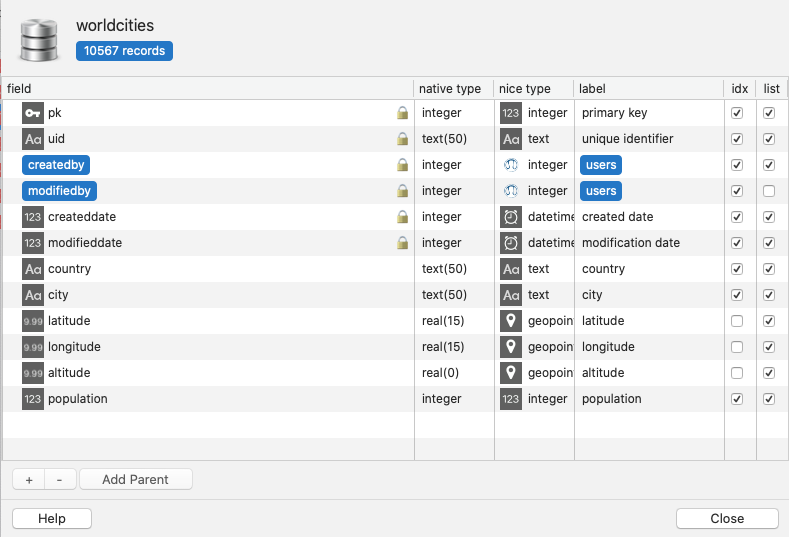Click the clock icon for created date nice type
The image size is (789, 537).
(511, 217)
